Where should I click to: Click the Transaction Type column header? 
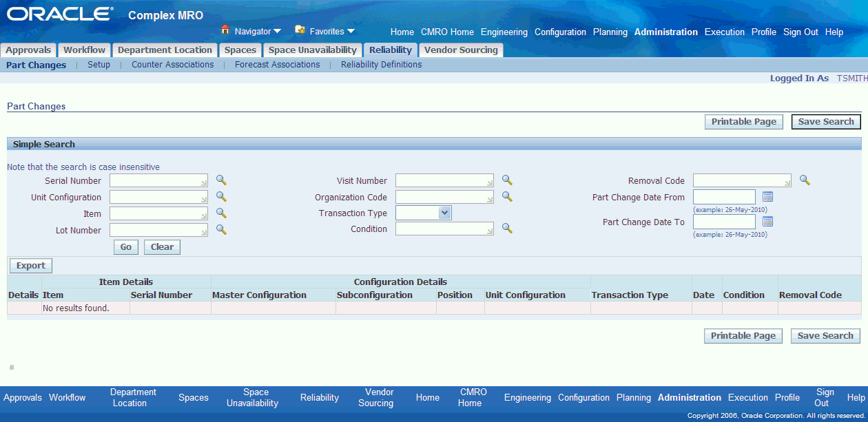[630, 295]
